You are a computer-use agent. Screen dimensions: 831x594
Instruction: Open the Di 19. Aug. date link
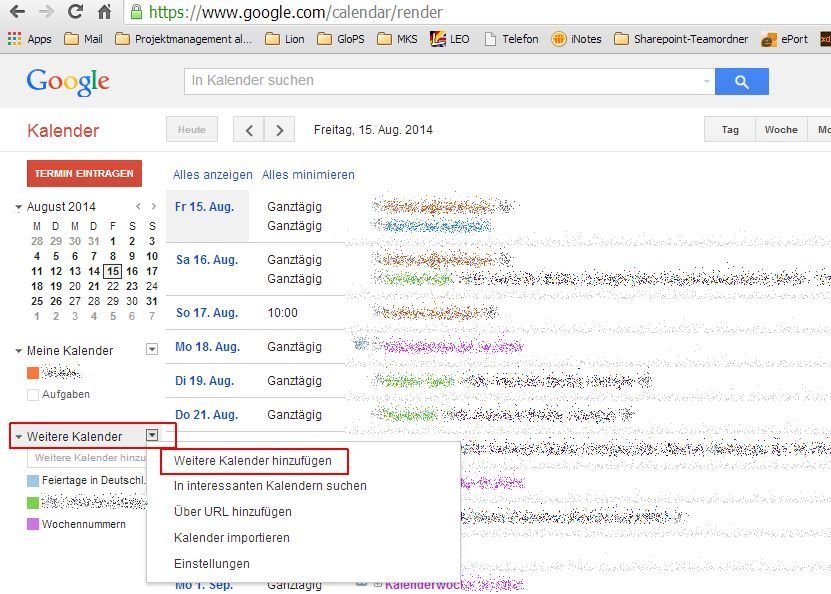[x=205, y=380]
